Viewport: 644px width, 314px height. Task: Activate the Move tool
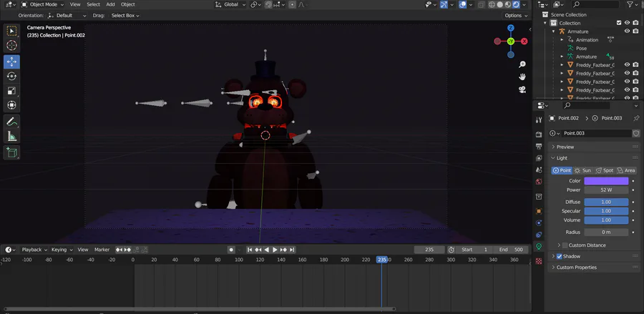click(11, 62)
